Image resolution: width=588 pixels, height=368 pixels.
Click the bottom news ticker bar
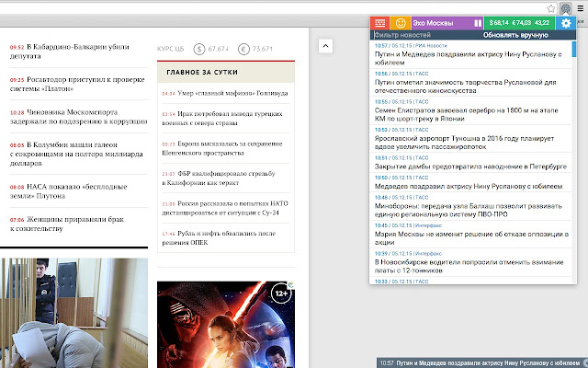pos(482,362)
